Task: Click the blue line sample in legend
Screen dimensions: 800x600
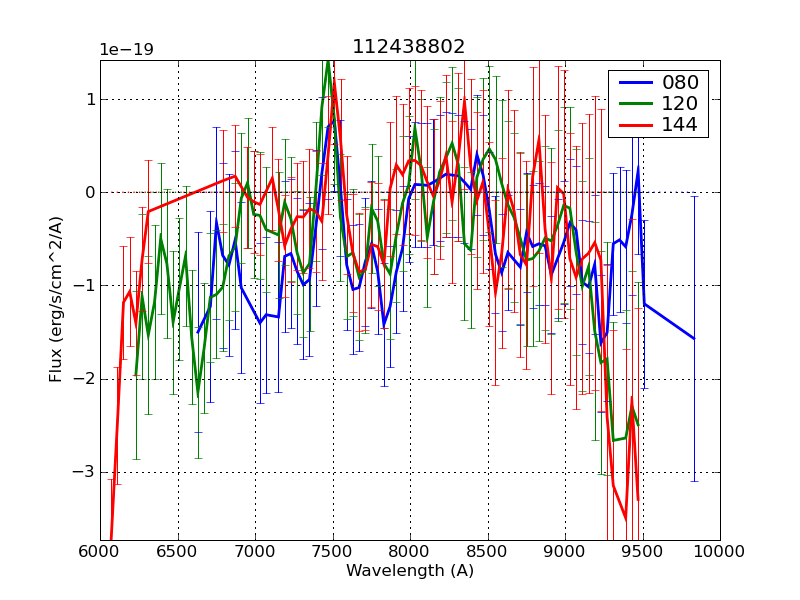Action: point(634,83)
